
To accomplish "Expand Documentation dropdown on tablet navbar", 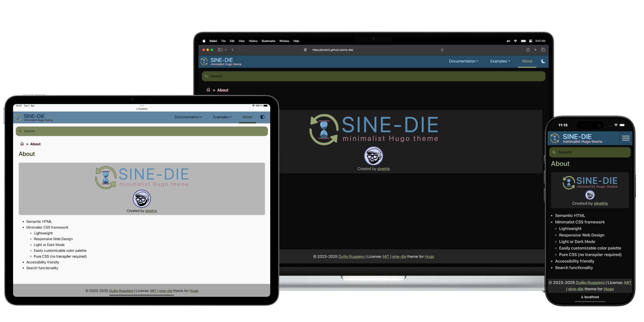I will [188, 117].
